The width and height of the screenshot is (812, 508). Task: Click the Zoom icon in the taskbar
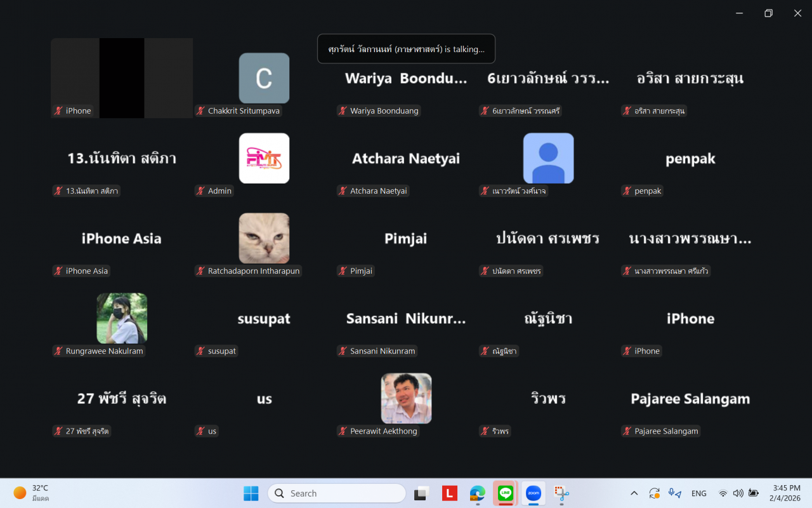pos(534,493)
